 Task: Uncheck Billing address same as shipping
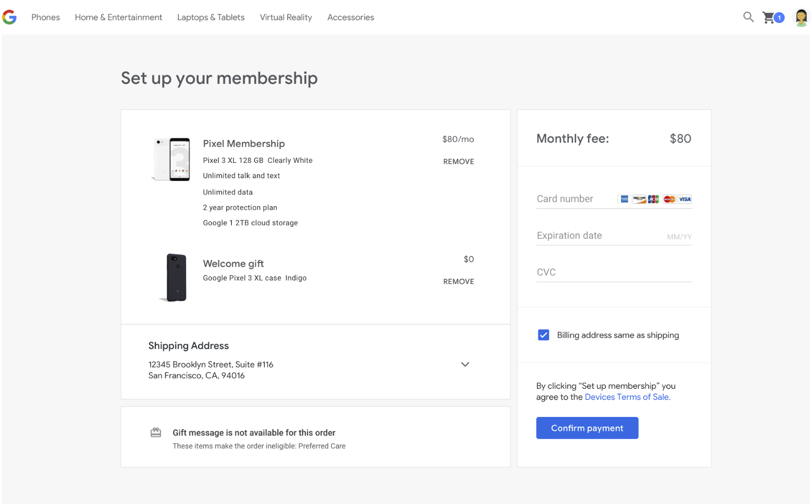coord(543,335)
